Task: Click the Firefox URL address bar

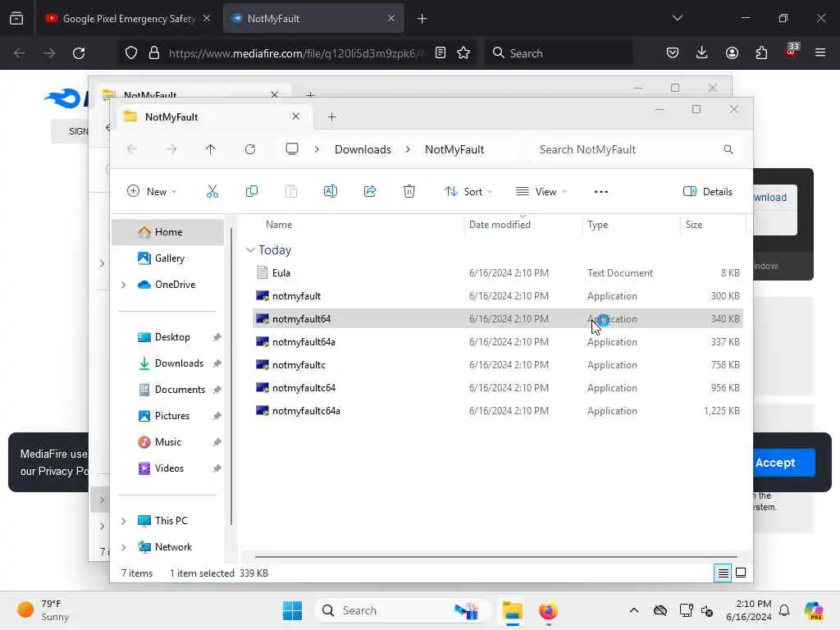Action: (x=296, y=53)
